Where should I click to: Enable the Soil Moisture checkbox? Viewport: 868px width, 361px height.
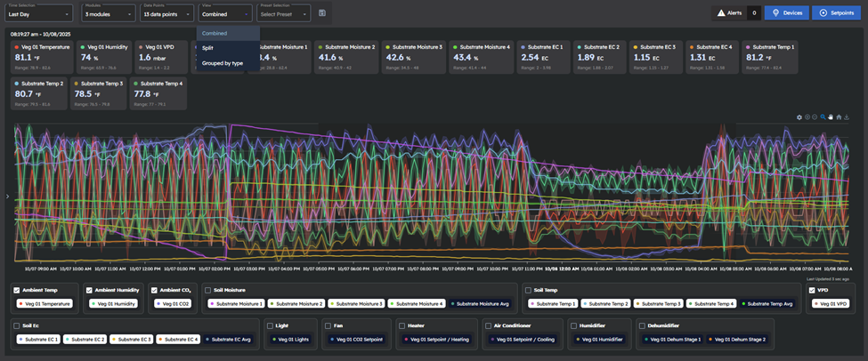(207, 290)
